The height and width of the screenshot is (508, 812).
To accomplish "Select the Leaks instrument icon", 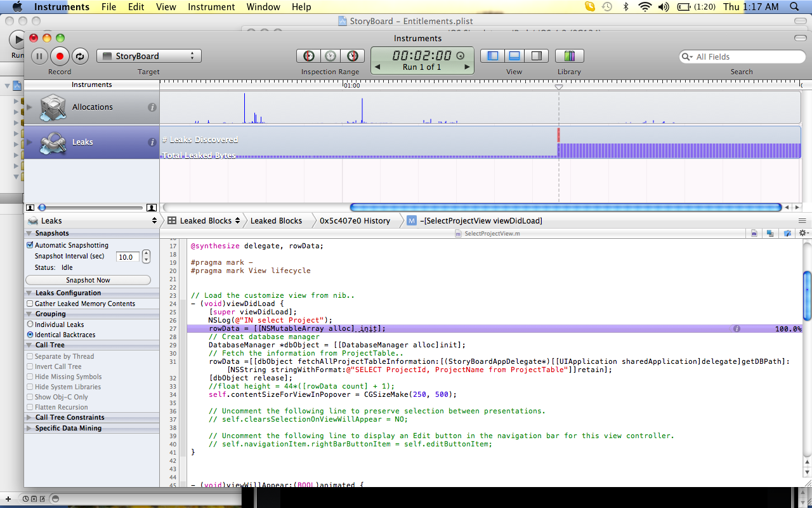I will tap(53, 142).
